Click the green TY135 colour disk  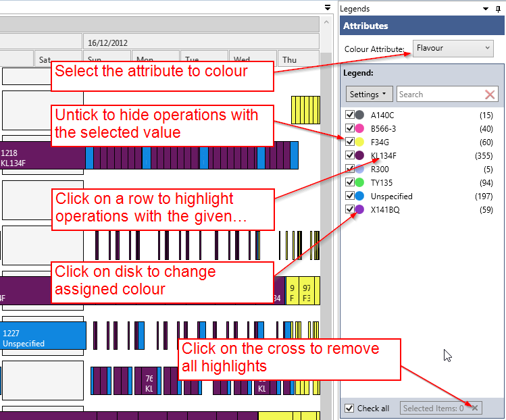tap(360, 183)
